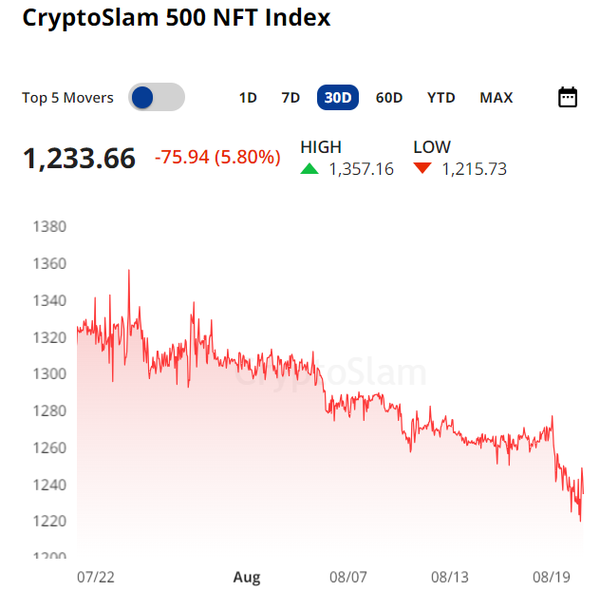Image resolution: width=600 pixels, height=591 pixels.
Task: Show the 60D time range
Action: coord(389,97)
